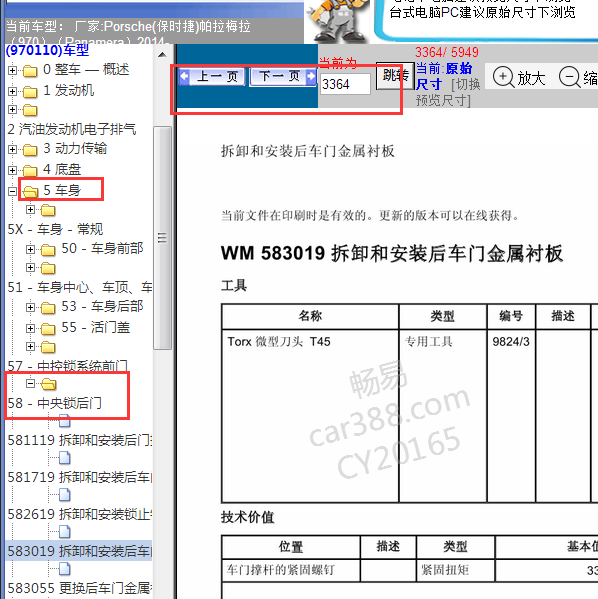Click folder icon of 50 车身前部
598x599 pixels.
click(48, 250)
